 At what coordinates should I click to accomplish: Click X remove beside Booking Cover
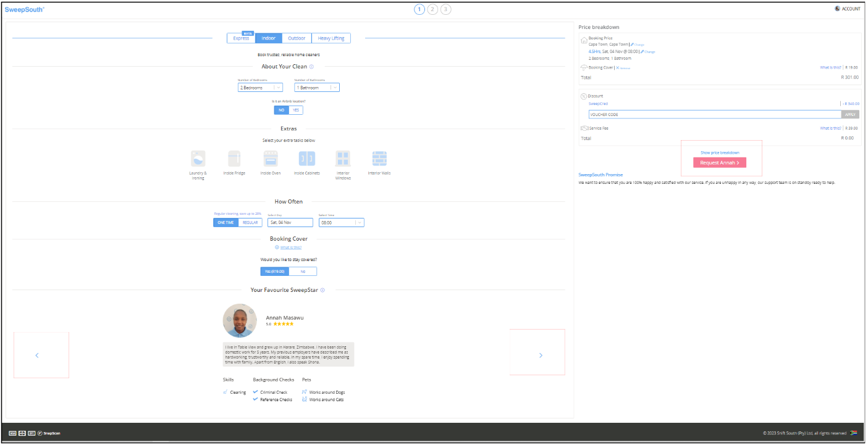point(623,67)
